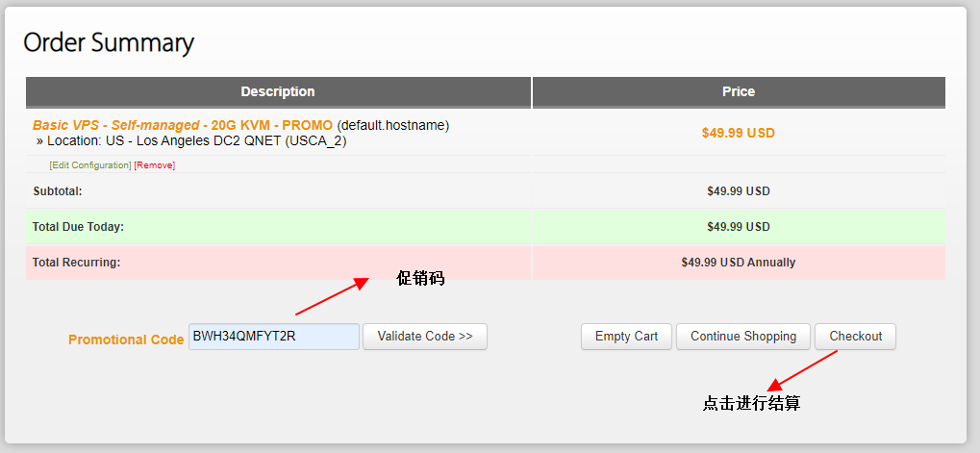
Task: Remove the VPS item from cart
Action: point(155,165)
